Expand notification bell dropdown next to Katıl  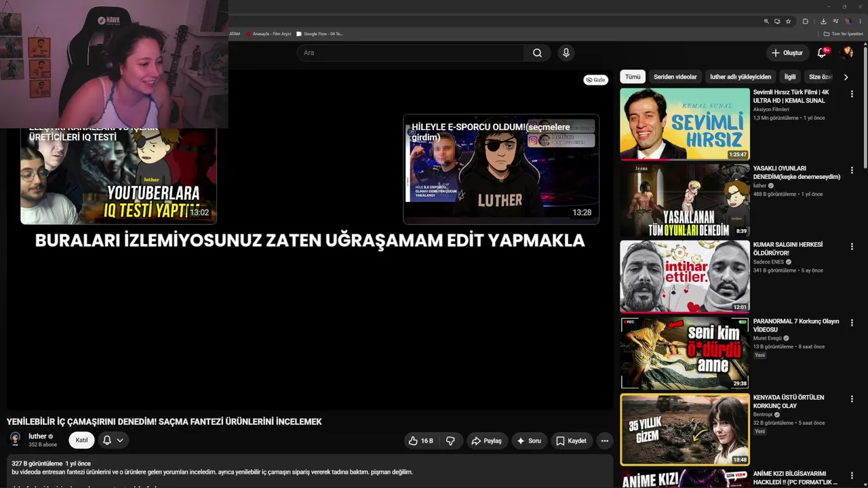[113, 441]
